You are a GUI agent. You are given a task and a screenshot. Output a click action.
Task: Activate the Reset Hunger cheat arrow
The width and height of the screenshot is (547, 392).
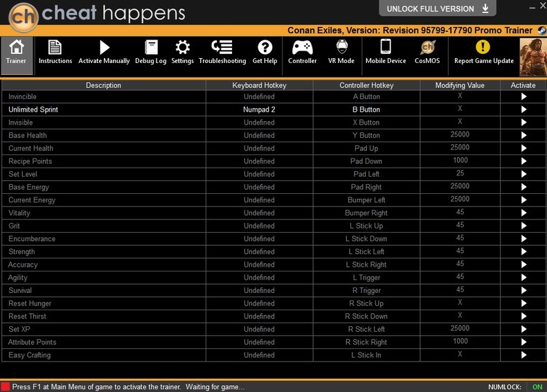523,303
